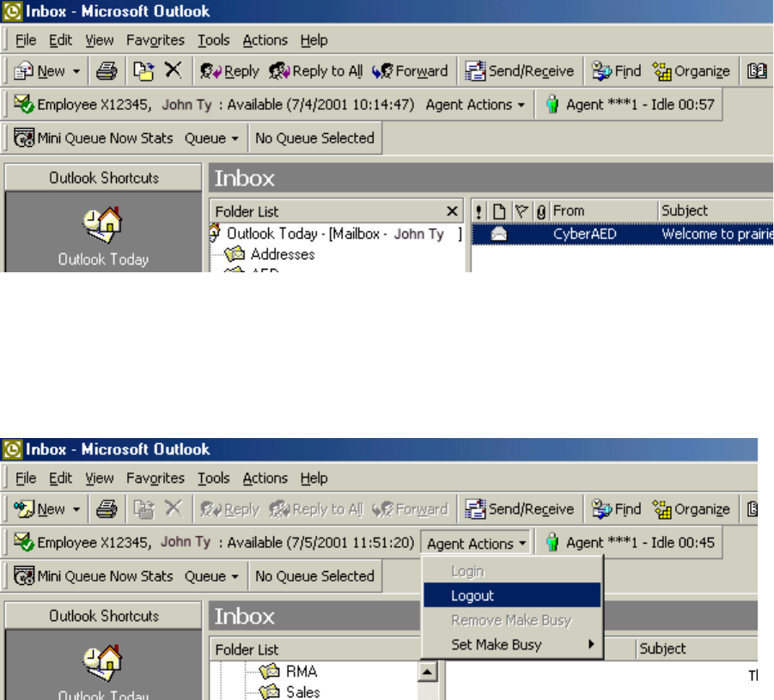Sort by Subject column in bottom window
Image resolution: width=774 pixels, height=700 pixels.
pyautogui.click(x=697, y=648)
